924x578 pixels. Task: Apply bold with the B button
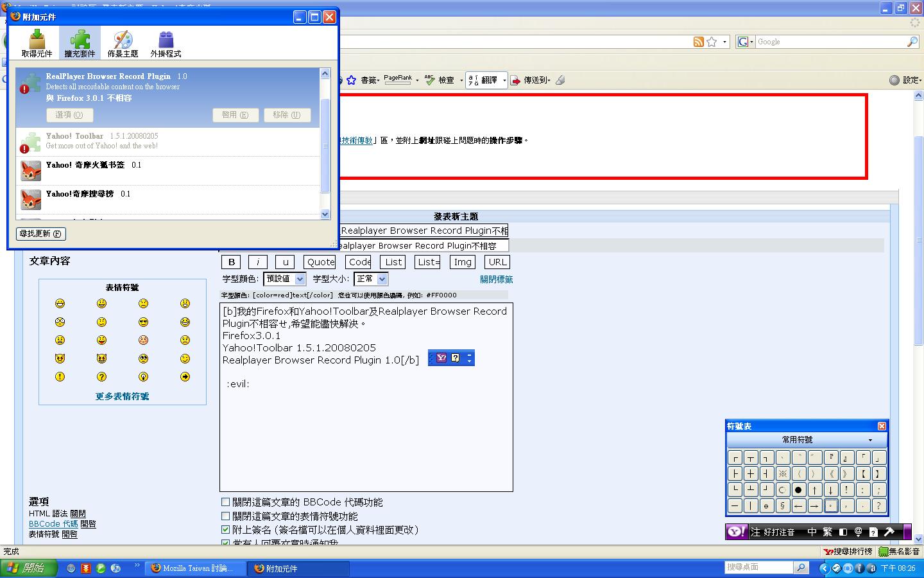point(232,262)
